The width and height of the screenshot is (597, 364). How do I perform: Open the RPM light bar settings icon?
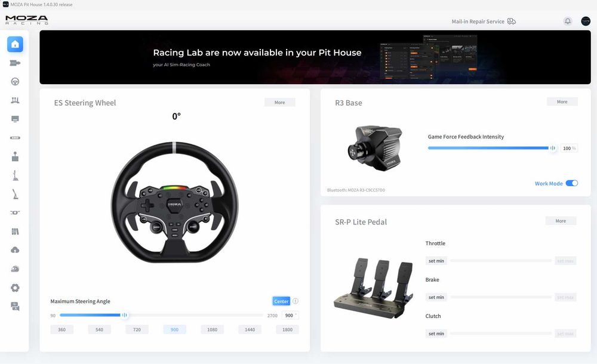click(x=16, y=138)
